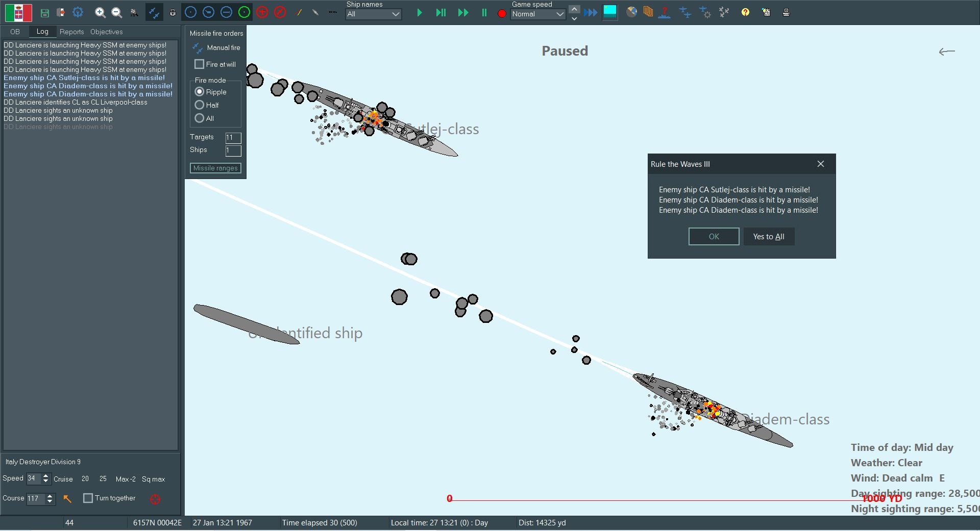Click the dotted line icon
980x531 pixels.
tap(333, 12)
